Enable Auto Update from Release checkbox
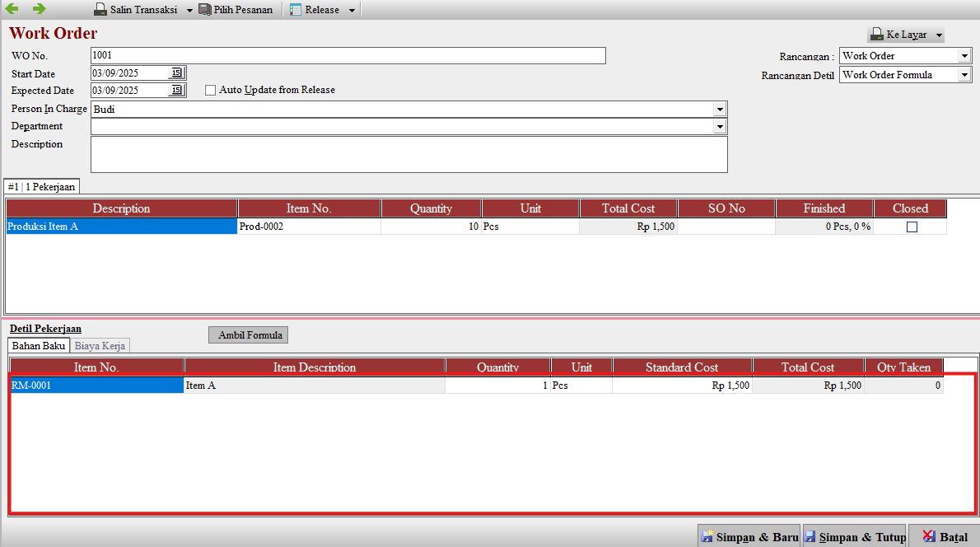The width and height of the screenshot is (980, 547). click(x=211, y=91)
